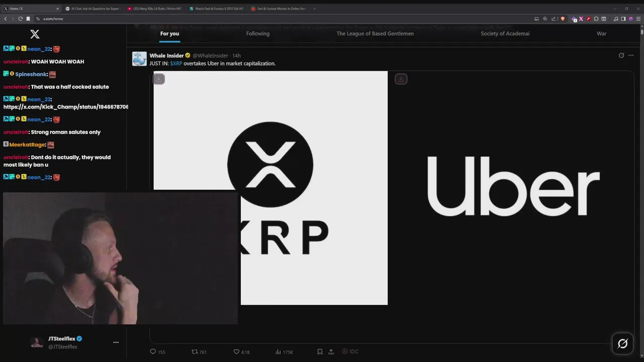Go forward in browser history
This screenshot has height=362, width=644.
click(13, 19)
